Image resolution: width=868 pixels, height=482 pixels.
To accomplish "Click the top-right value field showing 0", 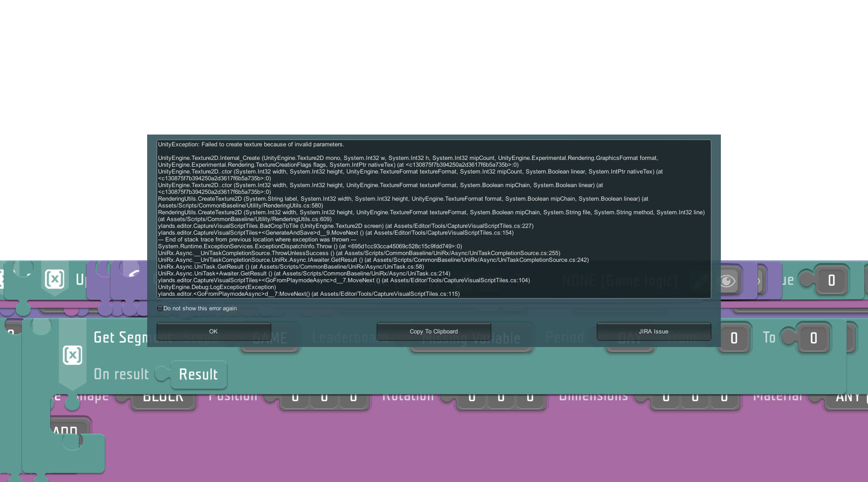I will 831,280.
